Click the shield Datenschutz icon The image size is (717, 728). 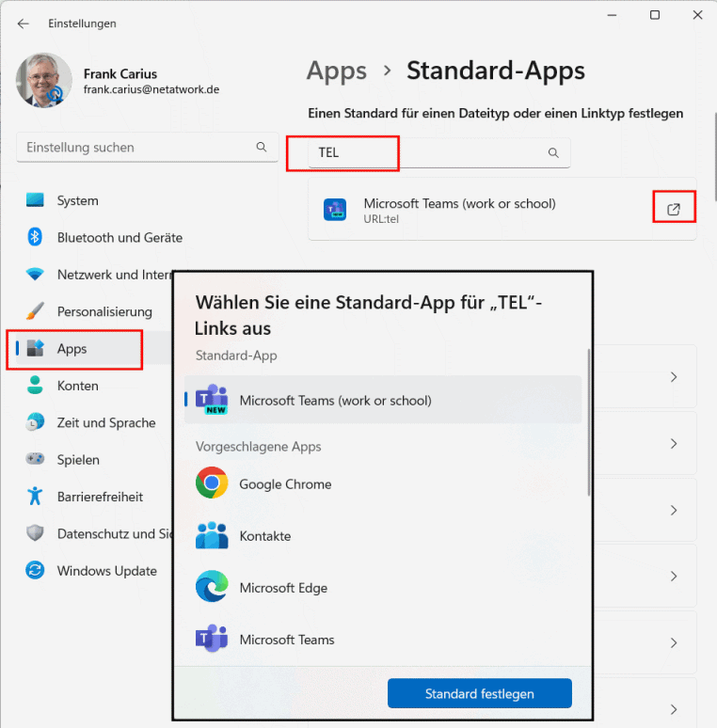tap(35, 533)
